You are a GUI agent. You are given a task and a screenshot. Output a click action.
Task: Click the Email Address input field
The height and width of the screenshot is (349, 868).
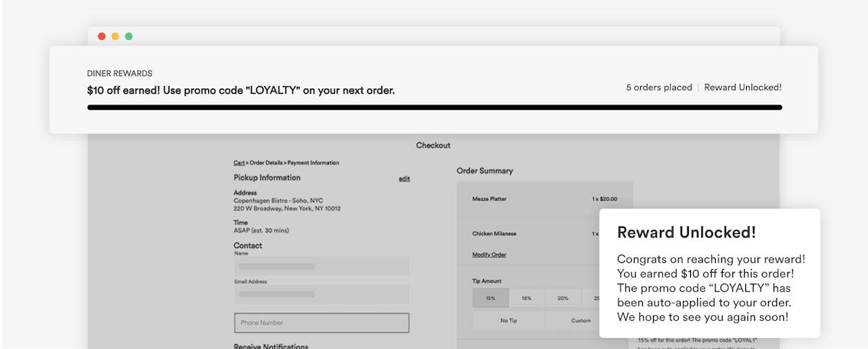tap(322, 294)
